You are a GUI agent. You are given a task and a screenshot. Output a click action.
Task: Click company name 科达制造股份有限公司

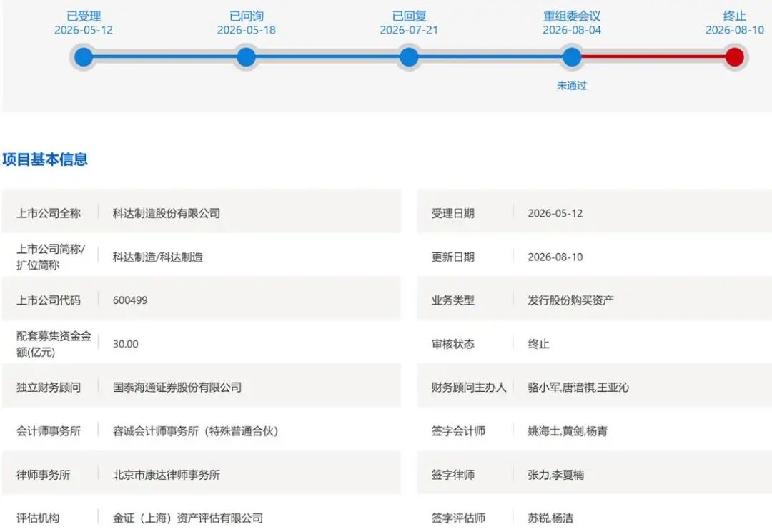tap(167, 213)
